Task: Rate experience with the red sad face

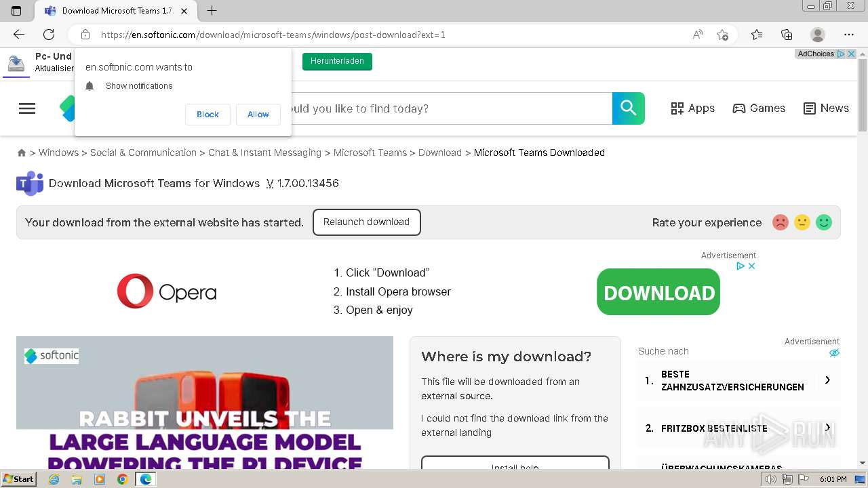Action: point(781,222)
